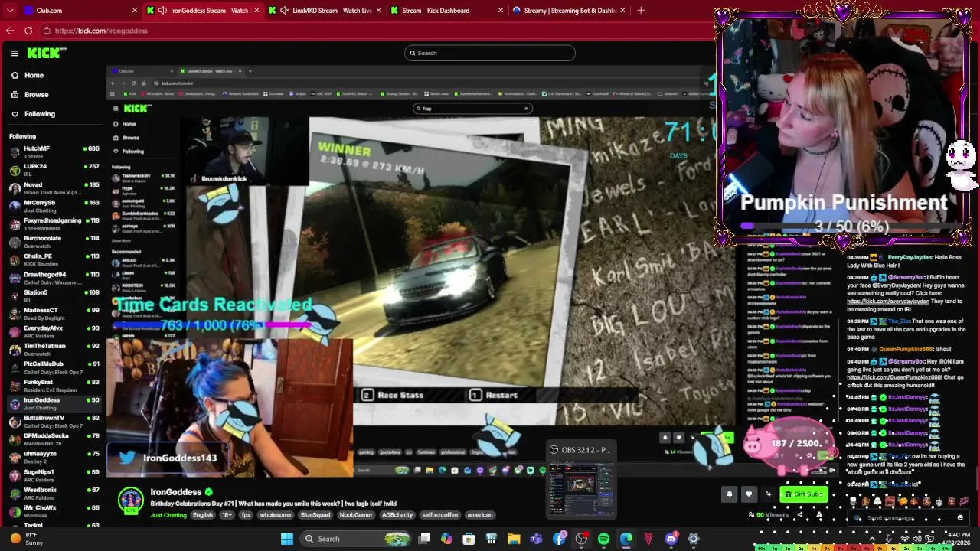Image resolution: width=980 pixels, height=551 pixels.
Task: Reload the current page
Action: coord(28,31)
